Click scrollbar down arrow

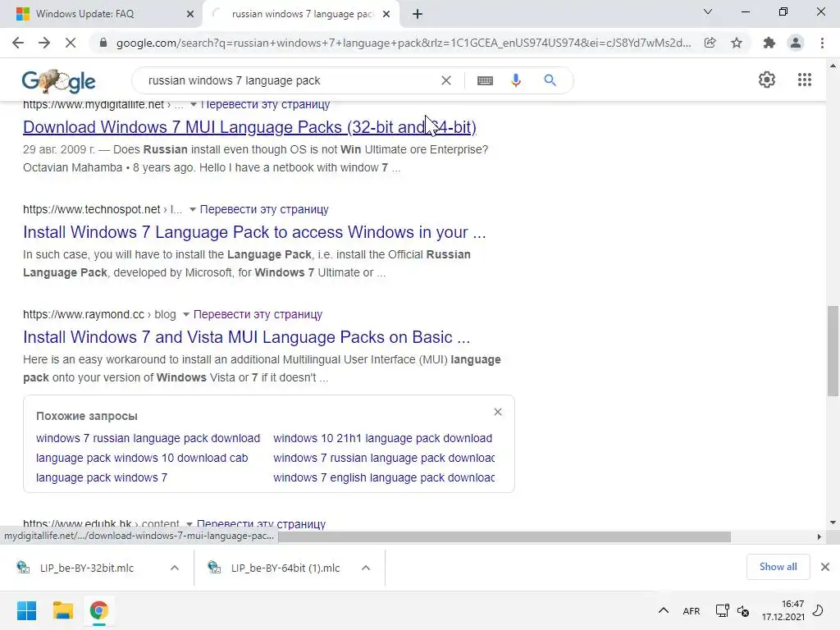pyautogui.click(x=833, y=523)
